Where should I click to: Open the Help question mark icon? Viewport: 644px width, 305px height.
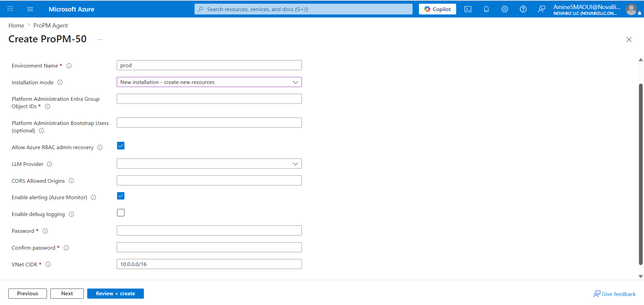(x=523, y=9)
